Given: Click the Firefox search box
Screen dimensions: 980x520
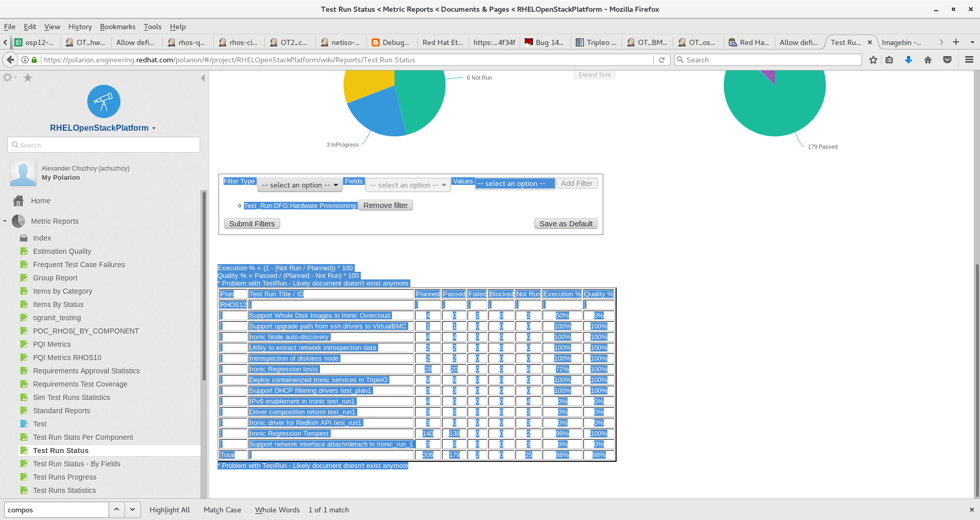Looking at the screenshot, I should (768, 60).
